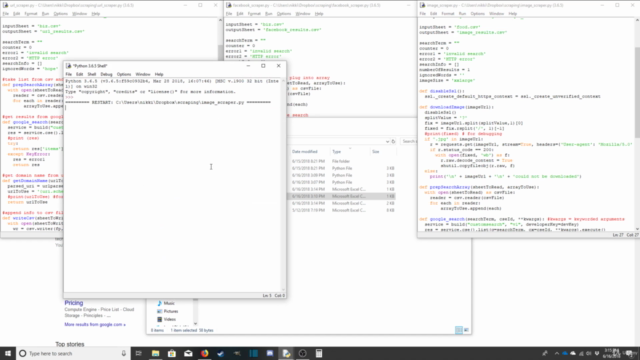The width and height of the screenshot is (640, 360).
Task: Click the Python icon in Shell title bar
Action: pyautogui.click(x=69, y=66)
